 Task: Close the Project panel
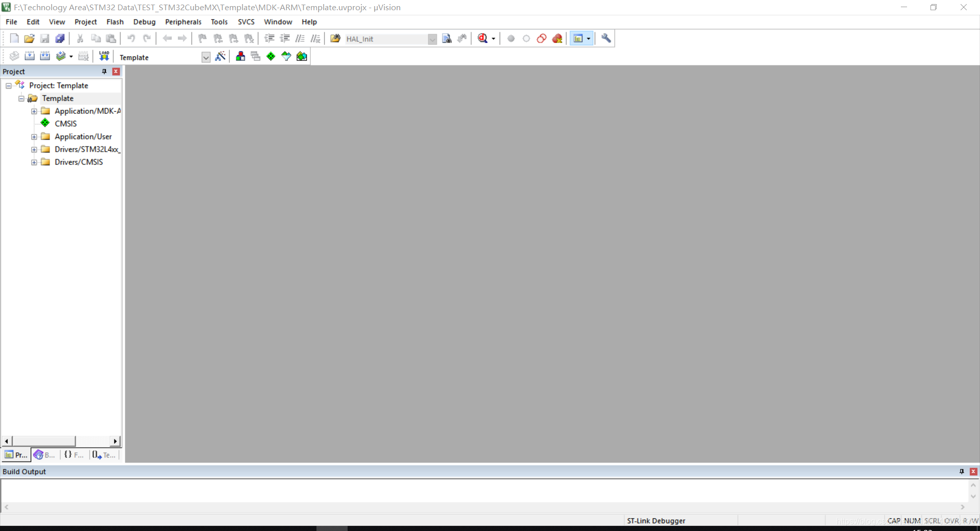pos(116,71)
